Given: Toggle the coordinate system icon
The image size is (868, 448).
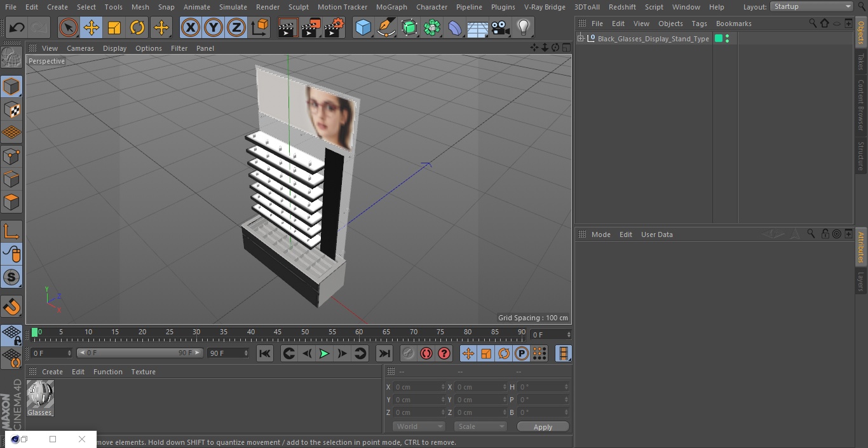Looking at the screenshot, I should (x=260, y=28).
